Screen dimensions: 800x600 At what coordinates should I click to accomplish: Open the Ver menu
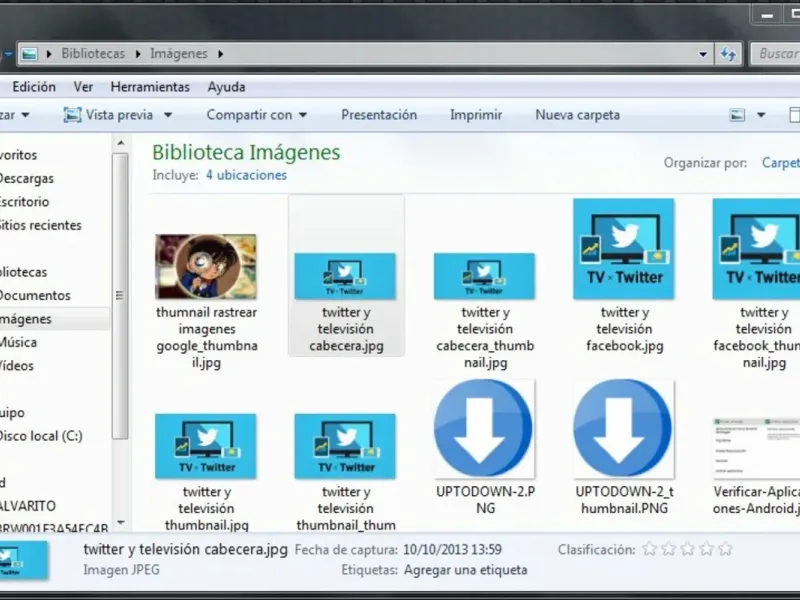83,87
